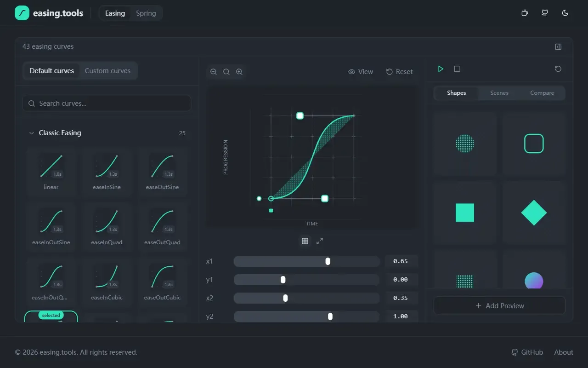Collapse the side panel icon
588x368 pixels.
558,46
